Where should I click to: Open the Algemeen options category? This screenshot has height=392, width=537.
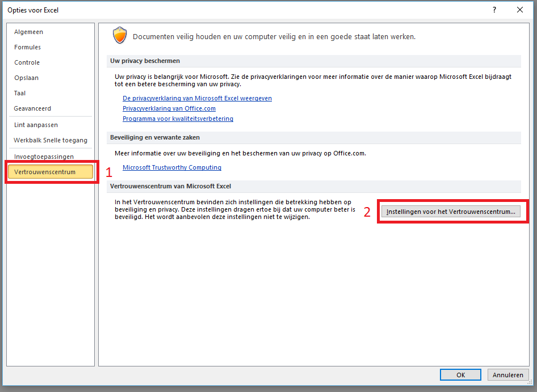pyautogui.click(x=28, y=32)
